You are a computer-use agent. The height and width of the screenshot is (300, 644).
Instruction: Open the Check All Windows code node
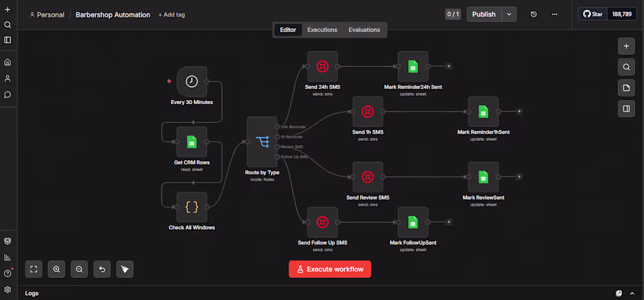coord(192,207)
